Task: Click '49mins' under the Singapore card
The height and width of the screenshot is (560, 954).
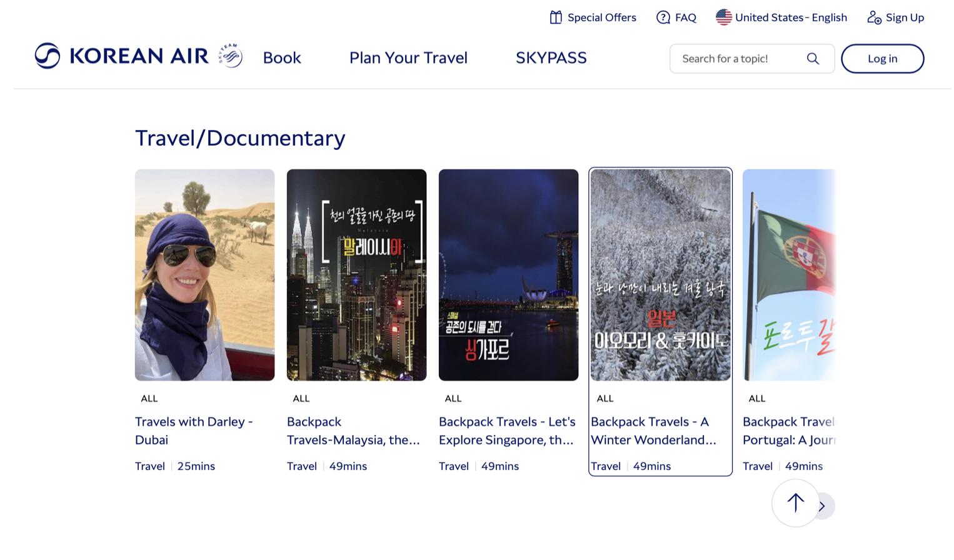Action: [x=500, y=466]
